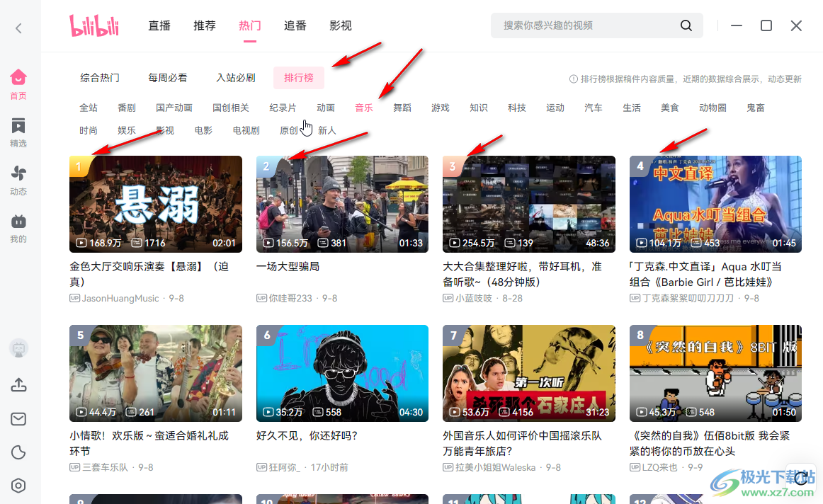Screen dimensions: 823x504
Task: Click the search magnifier icon
Action: [686, 25]
